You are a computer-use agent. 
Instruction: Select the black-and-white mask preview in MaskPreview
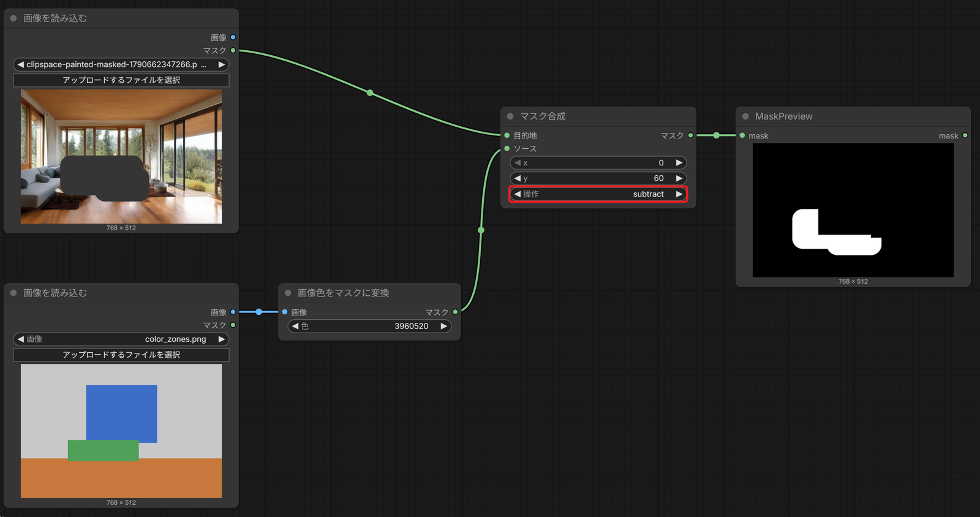[x=853, y=210]
